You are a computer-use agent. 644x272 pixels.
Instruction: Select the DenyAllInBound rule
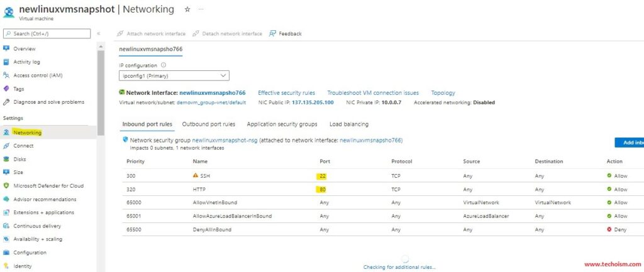click(x=212, y=229)
